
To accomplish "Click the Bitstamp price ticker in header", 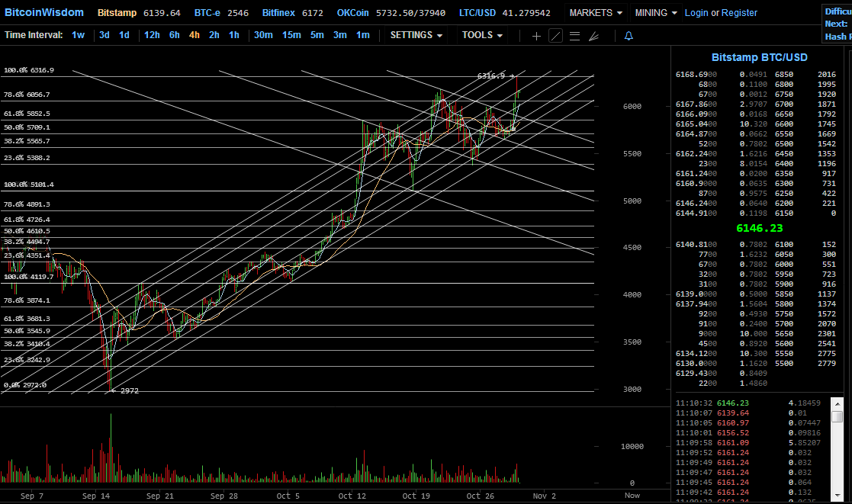I will coord(139,12).
